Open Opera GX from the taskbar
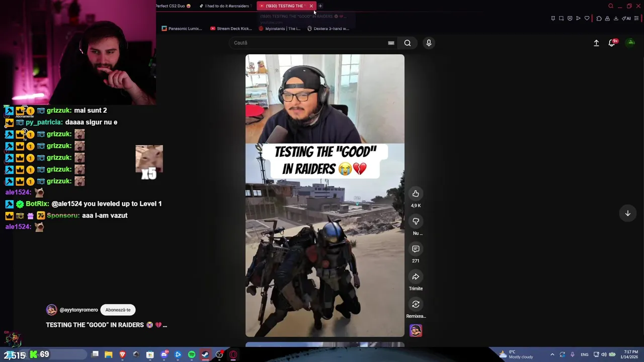Screen dimensions: 644x362 [233, 354]
